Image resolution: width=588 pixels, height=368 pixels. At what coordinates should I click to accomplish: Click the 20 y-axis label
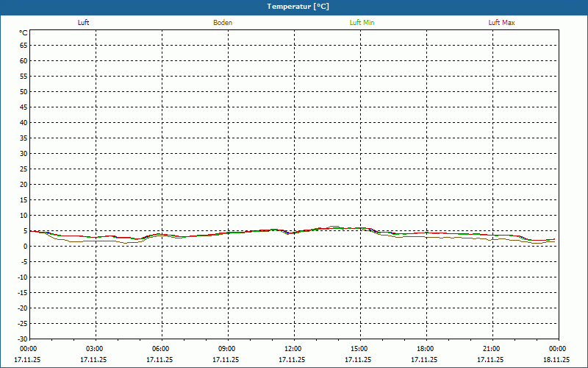coord(24,185)
